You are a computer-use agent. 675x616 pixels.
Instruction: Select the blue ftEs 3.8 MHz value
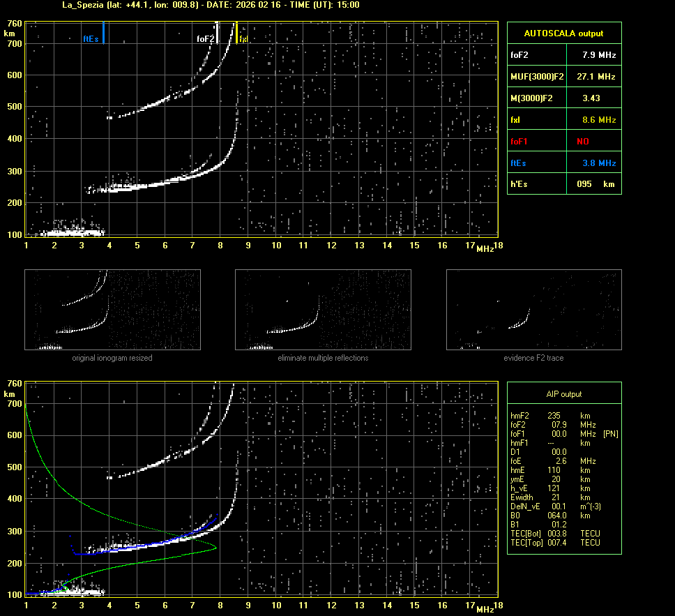(599, 163)
